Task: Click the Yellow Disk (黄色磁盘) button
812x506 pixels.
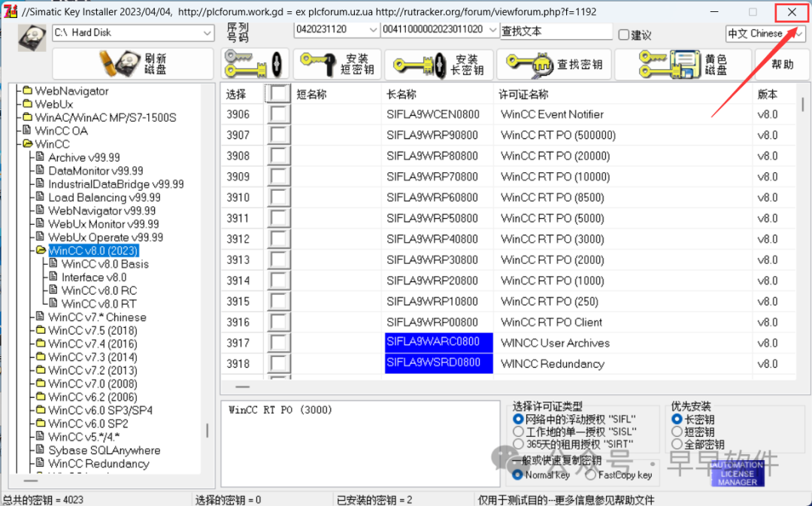Action: [x=682, y=65]
